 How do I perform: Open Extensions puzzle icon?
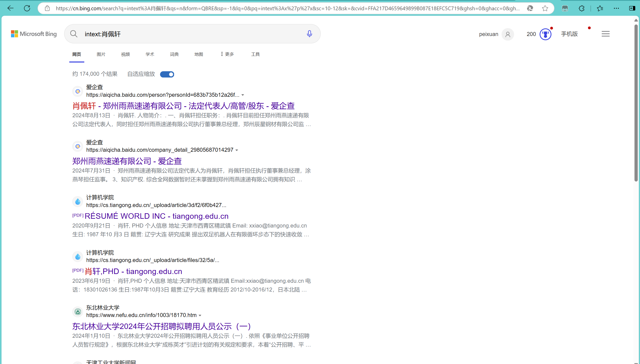click(x=582, y=8)
